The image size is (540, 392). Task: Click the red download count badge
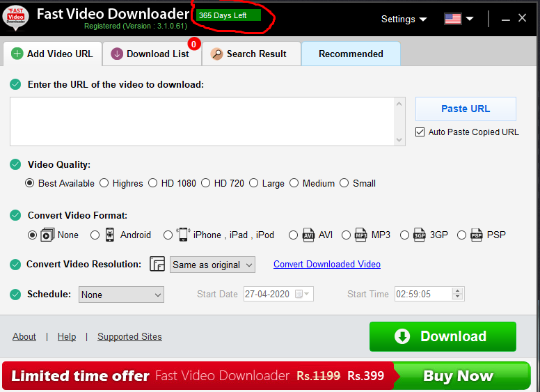(x=194, y=44)
